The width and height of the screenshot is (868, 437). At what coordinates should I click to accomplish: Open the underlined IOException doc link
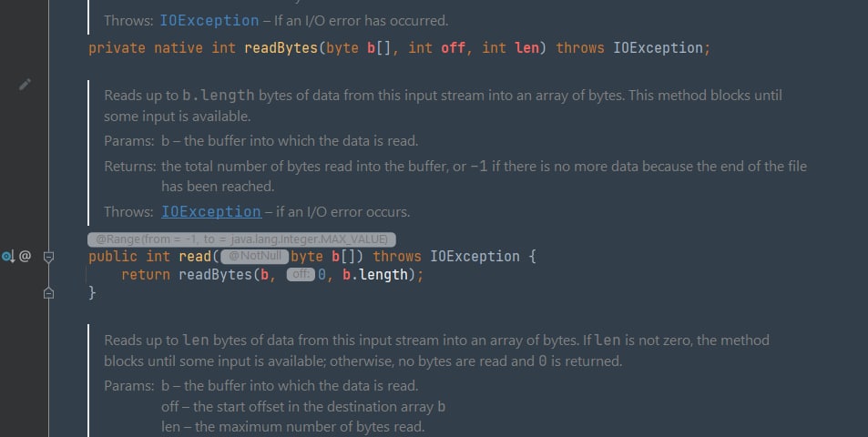[211, 212]
